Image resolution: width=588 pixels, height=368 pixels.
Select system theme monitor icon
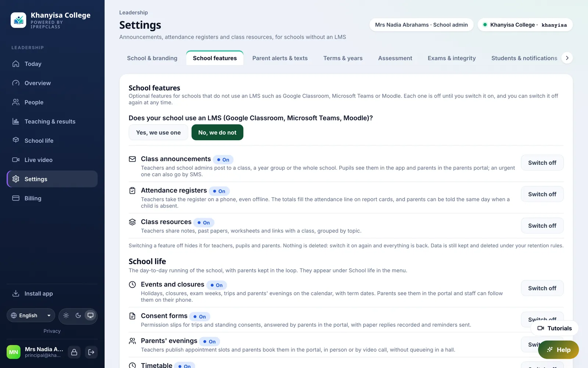click(x=90, y=315)
